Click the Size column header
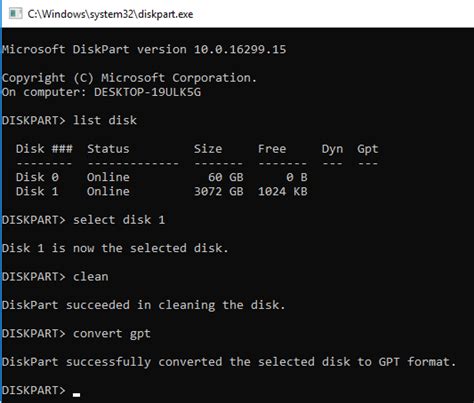 pyautogui.click(x=208, y=149)
